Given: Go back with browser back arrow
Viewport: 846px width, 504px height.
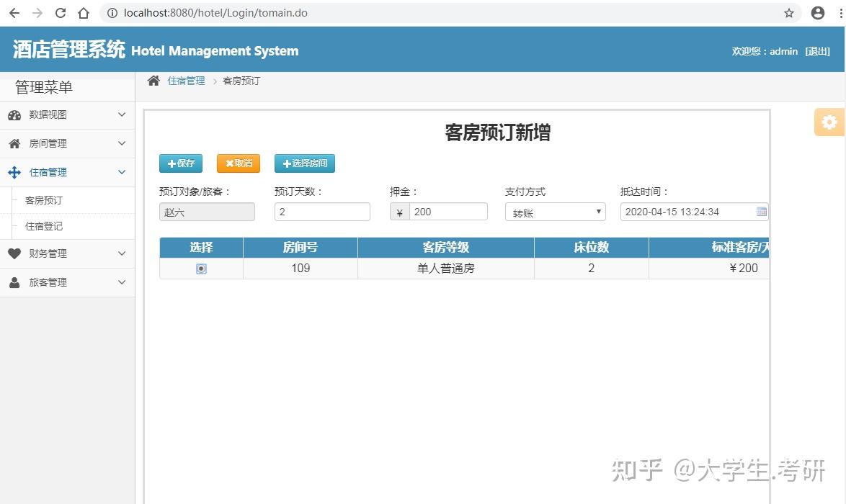Looking at the screenshot, I should pyautogui.click(x=14, y=13).
